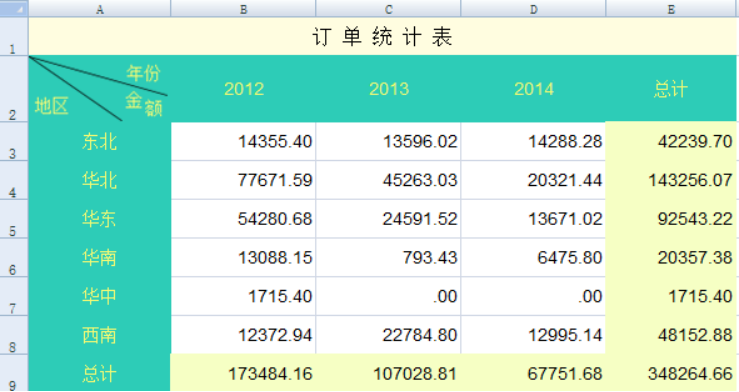Click cell with value 92543.22

coord(671,219)
